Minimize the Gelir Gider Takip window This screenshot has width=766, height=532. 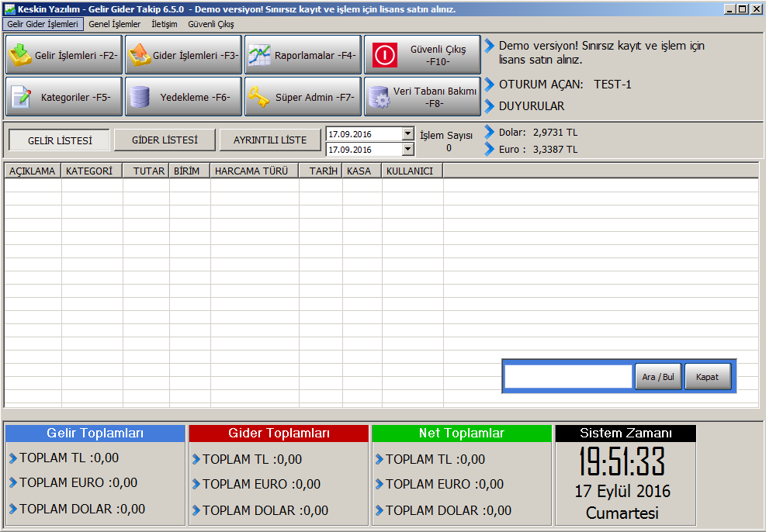730,9
